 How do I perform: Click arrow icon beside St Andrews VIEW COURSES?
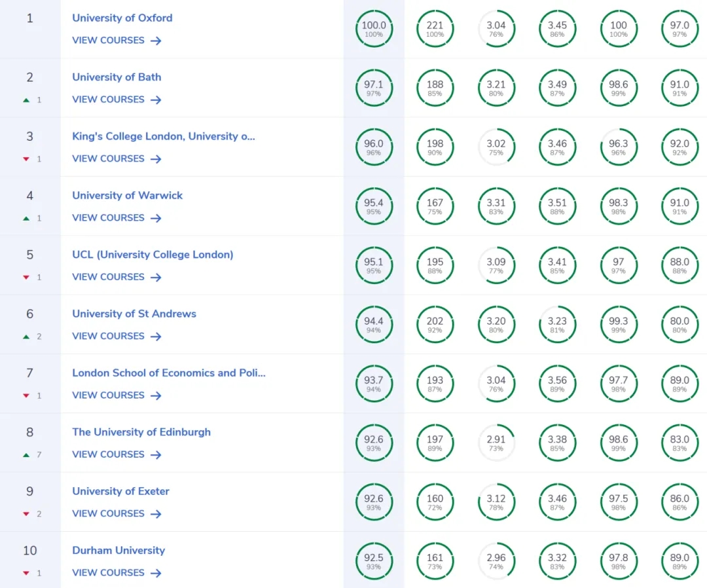156,337
